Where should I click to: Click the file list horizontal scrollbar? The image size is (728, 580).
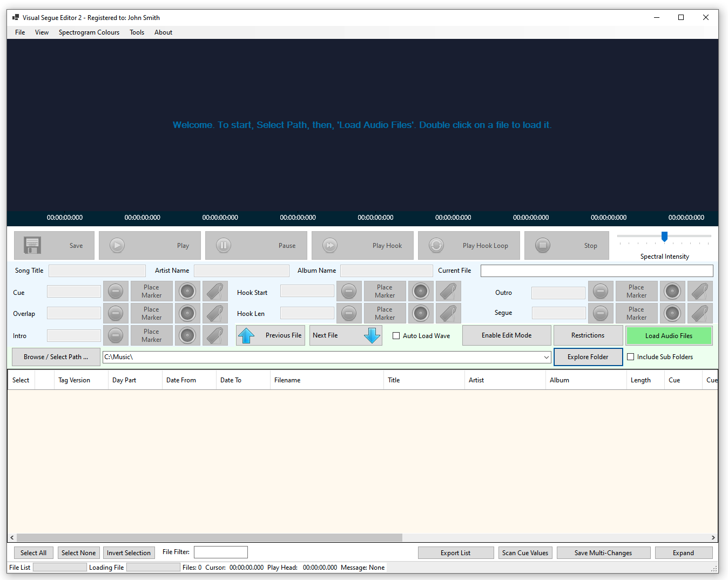210,538
